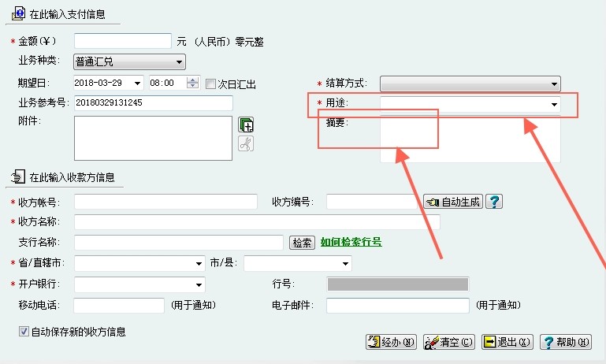Uncheck 自动保存新的收方信息 checkbox

coord(24,332)
